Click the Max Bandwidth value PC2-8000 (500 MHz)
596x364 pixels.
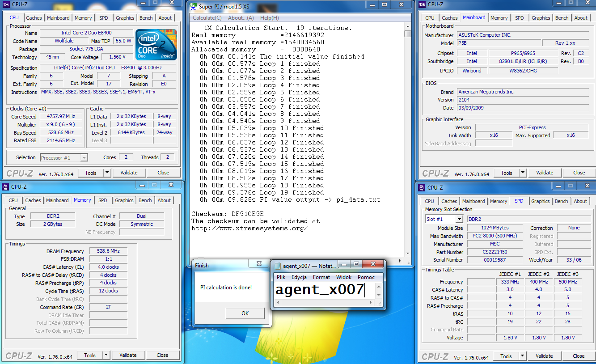[495, 236]
